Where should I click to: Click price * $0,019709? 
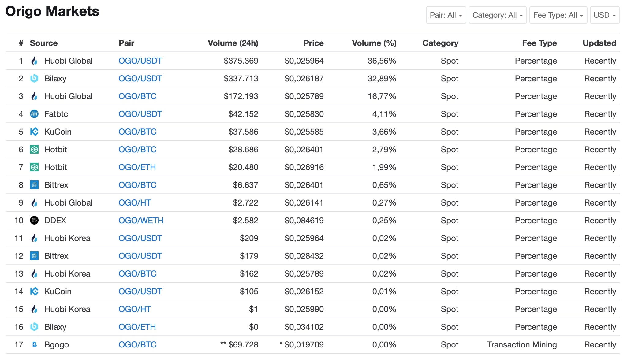(301, 345)
